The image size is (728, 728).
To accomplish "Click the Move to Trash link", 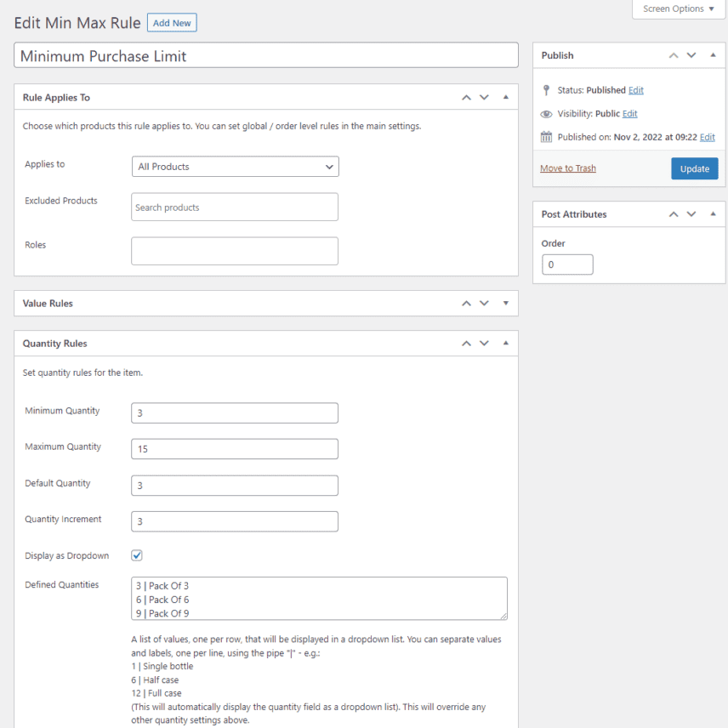I will 567,168.
